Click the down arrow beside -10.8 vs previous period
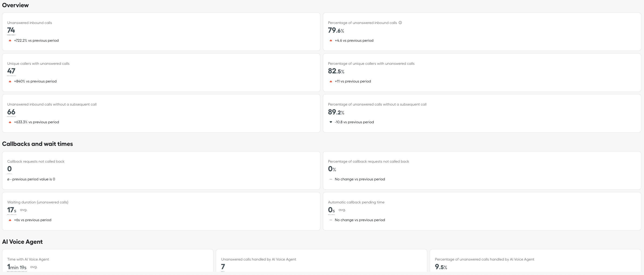 pos(331,122)
